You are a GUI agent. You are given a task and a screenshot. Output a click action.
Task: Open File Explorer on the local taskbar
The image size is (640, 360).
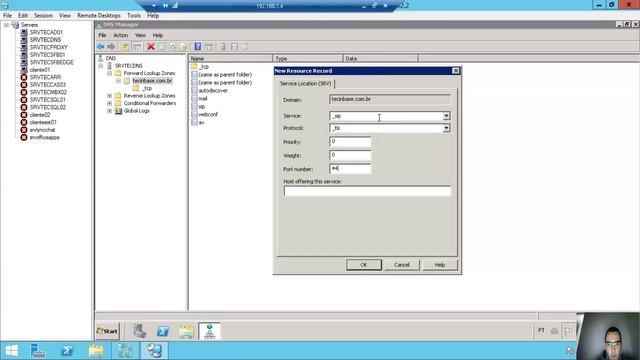point(96,351)
